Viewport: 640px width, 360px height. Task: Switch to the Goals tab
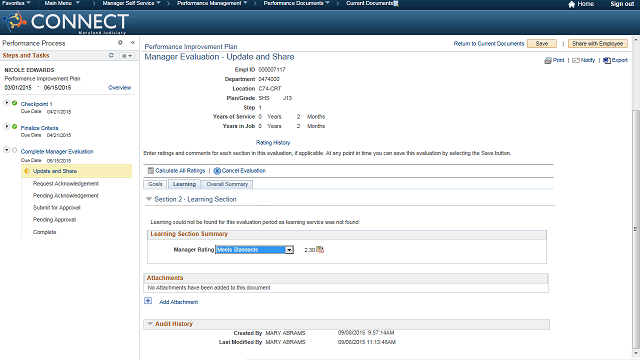pos(155,184)
